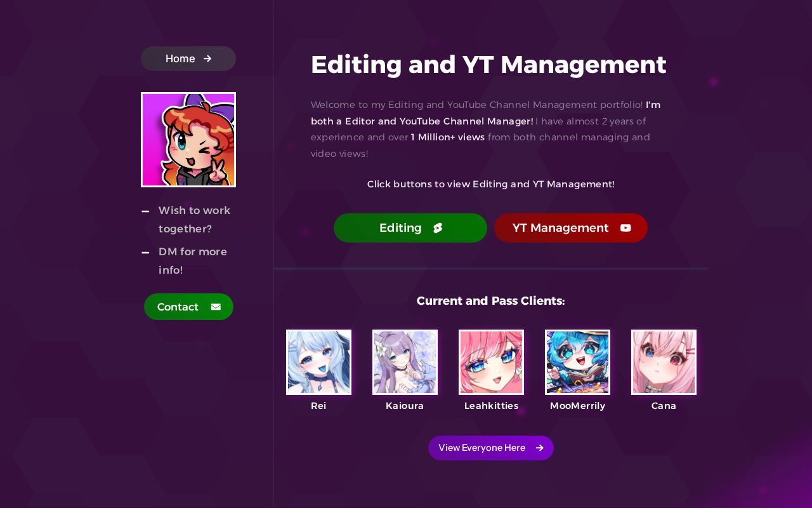Click the Wish to work together text
Viewport: 812px width, 508px height.
194,220
